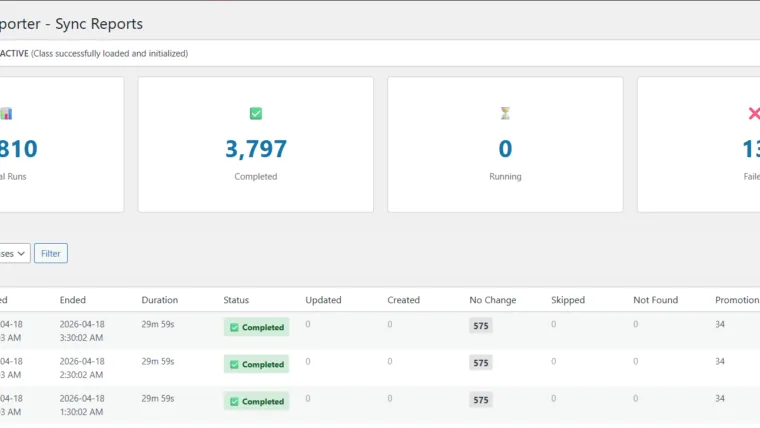760x428 pixels.
Task: Click duration 29m 59s in 1:30:02 AM row
Action: [x=158, y=398]
